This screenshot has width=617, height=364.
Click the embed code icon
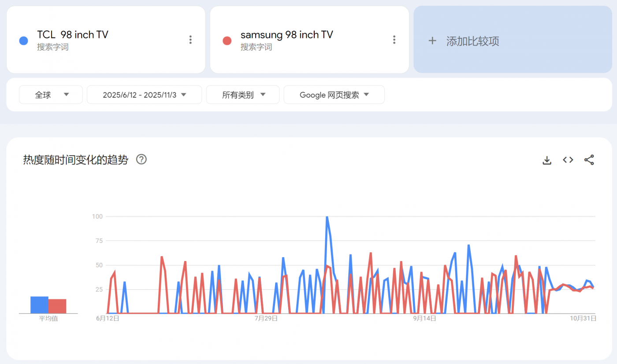[x=568, y=160]
